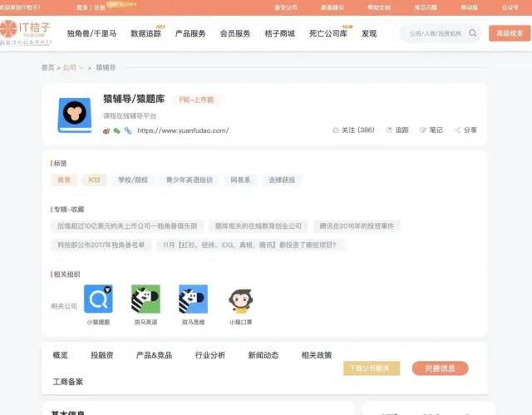Switch to the 概览 tab
This screenshot has height=415, width=532.
61,355
